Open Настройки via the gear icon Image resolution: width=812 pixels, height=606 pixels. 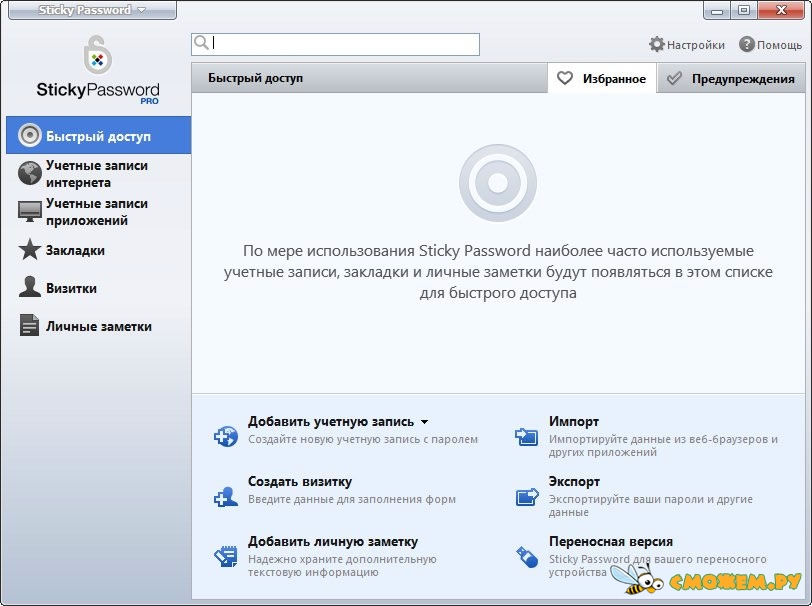[x=657, y=45]
